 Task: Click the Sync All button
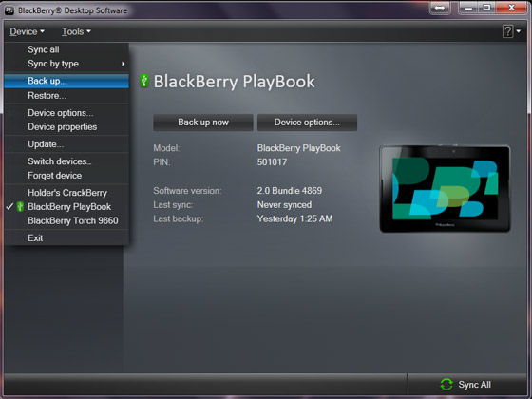coord(466,385)
